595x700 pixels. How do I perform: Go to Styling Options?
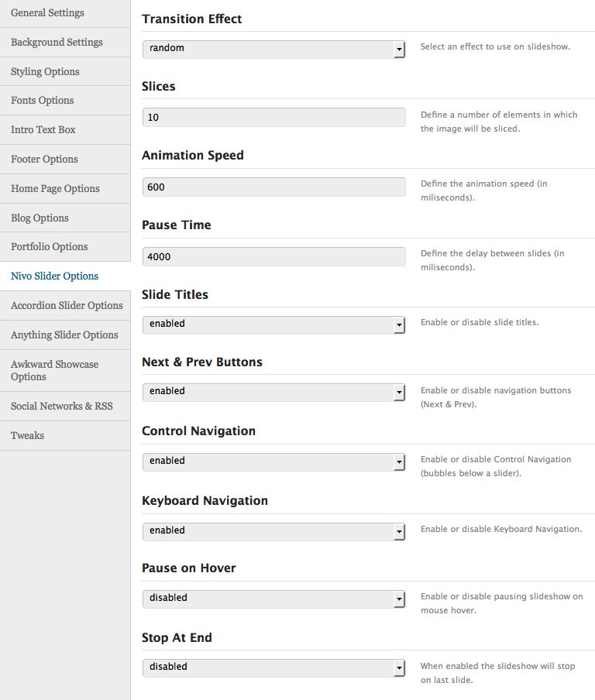[65, 71]
